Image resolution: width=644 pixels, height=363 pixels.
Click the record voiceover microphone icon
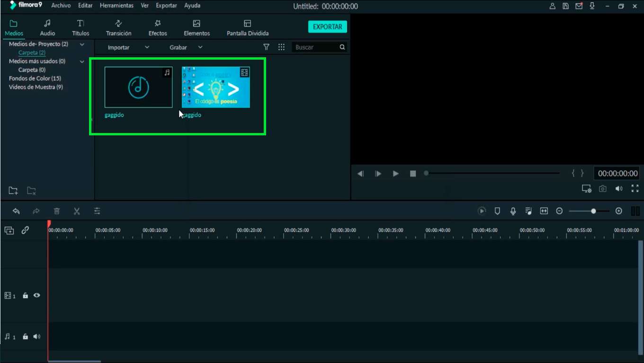coord(513,211)
